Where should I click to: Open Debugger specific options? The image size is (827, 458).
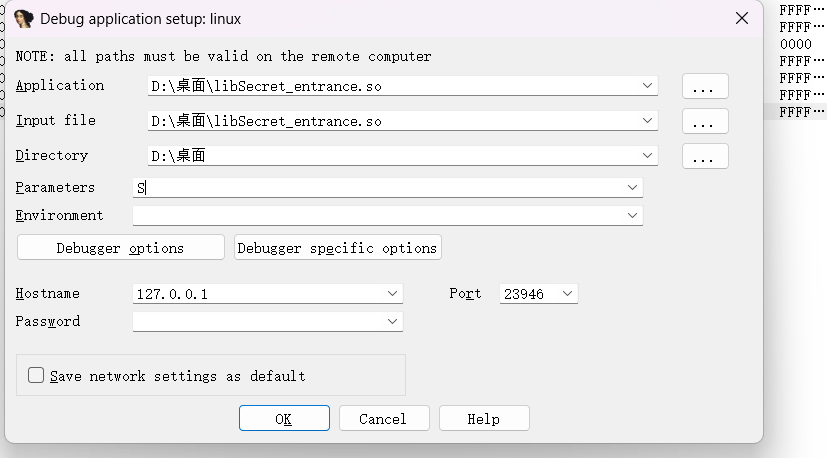pos(337,248)
